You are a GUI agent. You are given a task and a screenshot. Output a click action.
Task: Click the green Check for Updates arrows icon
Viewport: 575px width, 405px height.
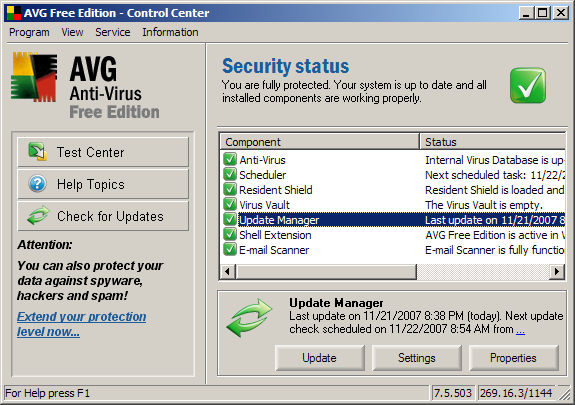38,215
